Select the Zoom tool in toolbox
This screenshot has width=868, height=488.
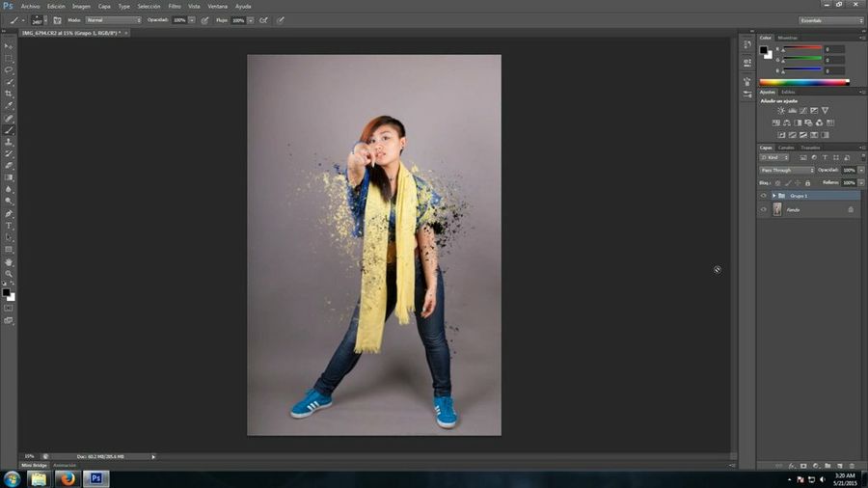tap(9, 274)
